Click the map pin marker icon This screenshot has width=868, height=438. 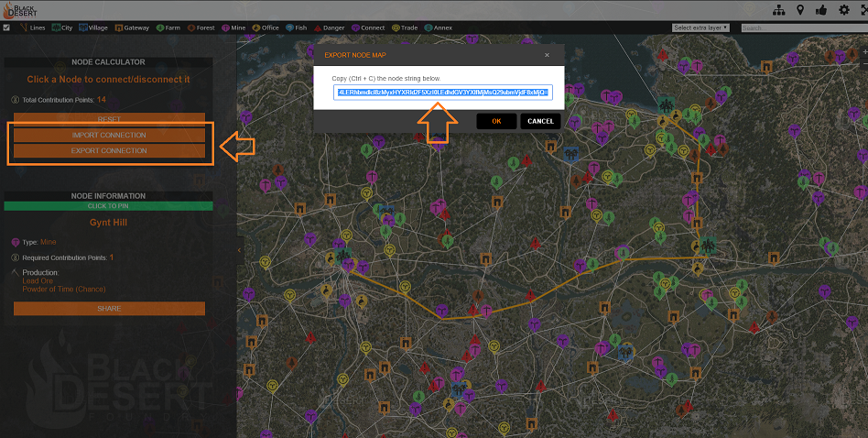pos(800,10)
